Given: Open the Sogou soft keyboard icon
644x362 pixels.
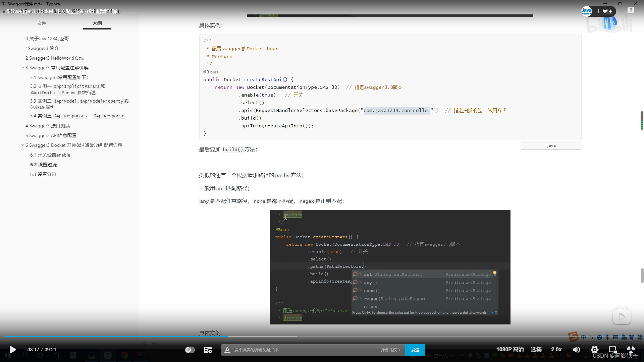Looking at the screenshot, I should 615,337.
